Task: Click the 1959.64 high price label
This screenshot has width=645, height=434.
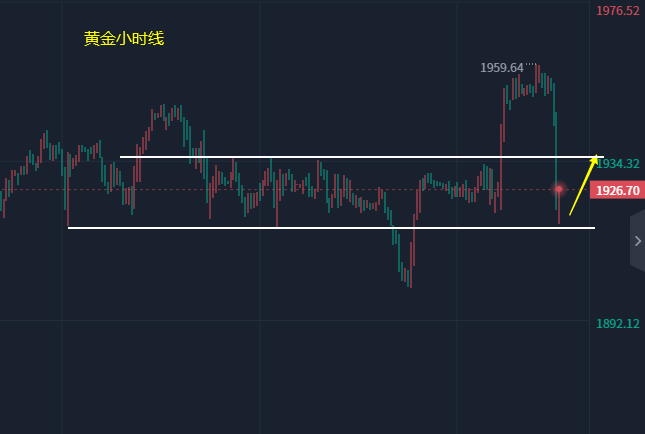Action: pos(502,68)
